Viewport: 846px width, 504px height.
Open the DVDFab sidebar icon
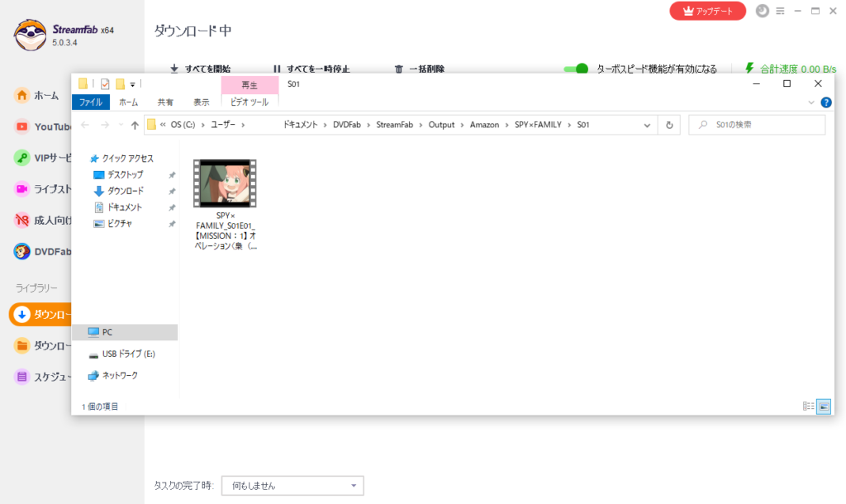point(22,251)
